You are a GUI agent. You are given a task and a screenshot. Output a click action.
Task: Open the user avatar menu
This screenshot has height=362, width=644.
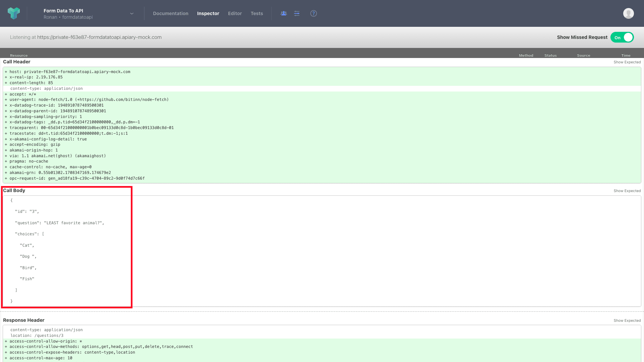(x=629, y=13)
